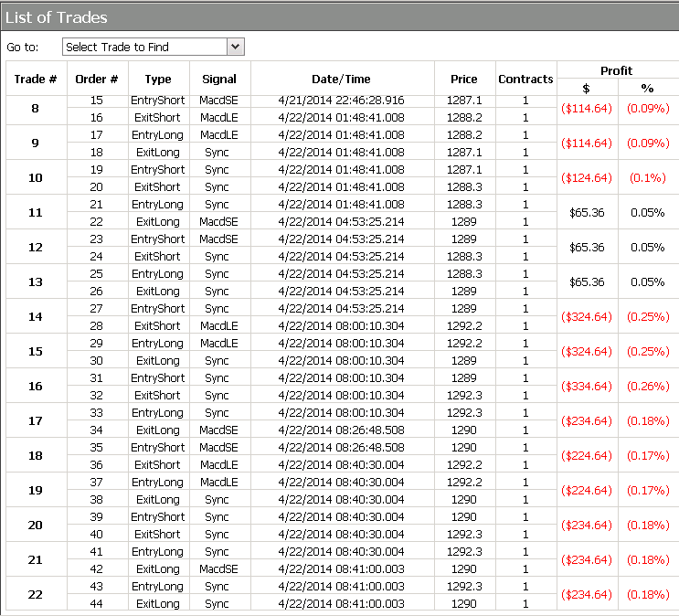This screenshot has height=616, width=679.
Task: Click order number 27 cell
Action: [x=97, y=308]
